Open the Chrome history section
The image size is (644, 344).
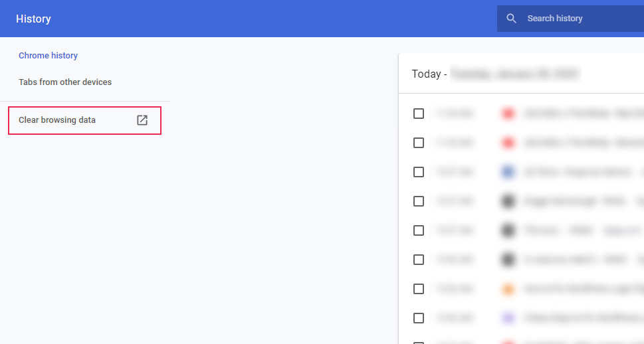(48, 56)
